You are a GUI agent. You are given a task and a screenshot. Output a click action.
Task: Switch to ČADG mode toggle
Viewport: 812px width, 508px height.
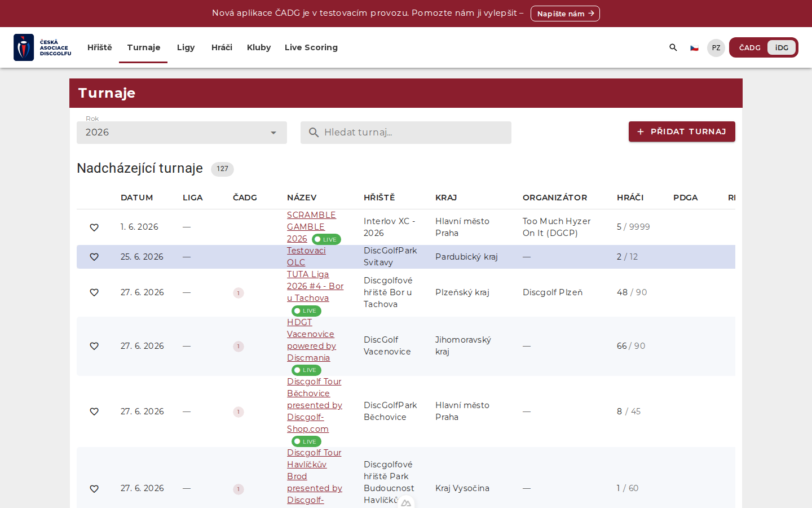749,47
